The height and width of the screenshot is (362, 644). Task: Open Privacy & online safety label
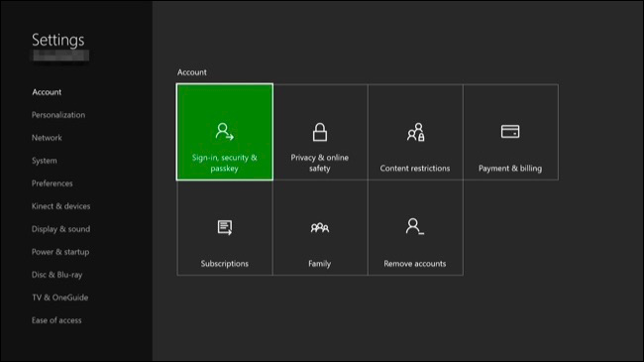(320, 163)
